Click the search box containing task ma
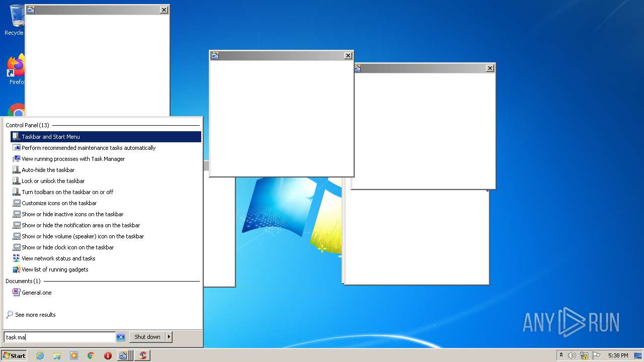The width and height of the screenshot is (644, 362). pos(60,337)
